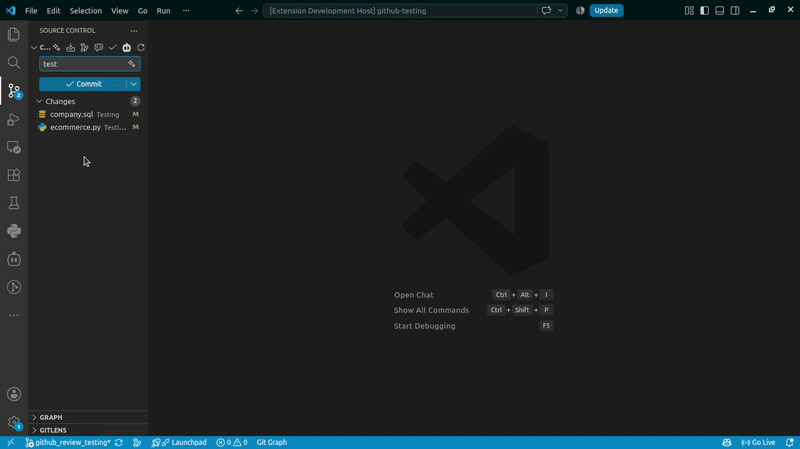
Task: Open the Accounts menu icon
Action: coord(14,394)
